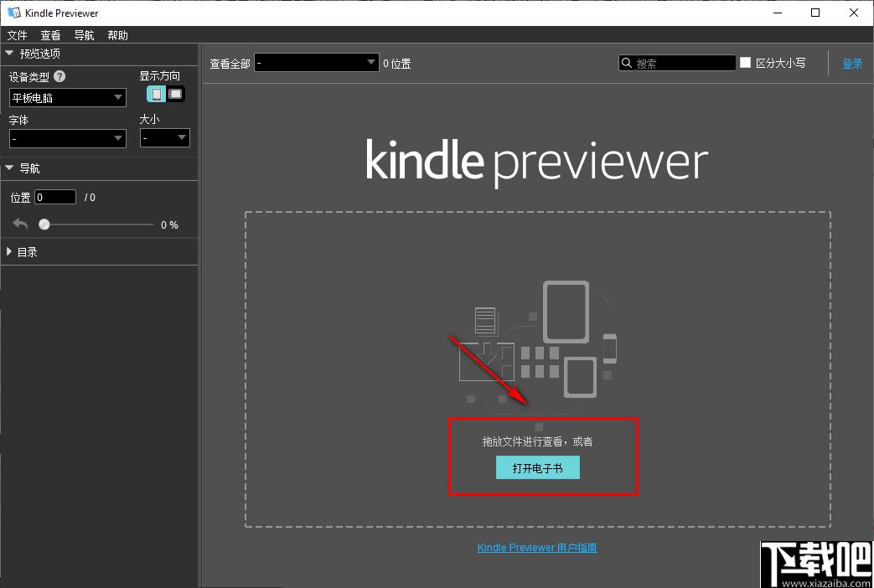Click the '0 %' progress text
Viewport: 874px width, 588px height.
pyautogui.click(x=169, y=224)
